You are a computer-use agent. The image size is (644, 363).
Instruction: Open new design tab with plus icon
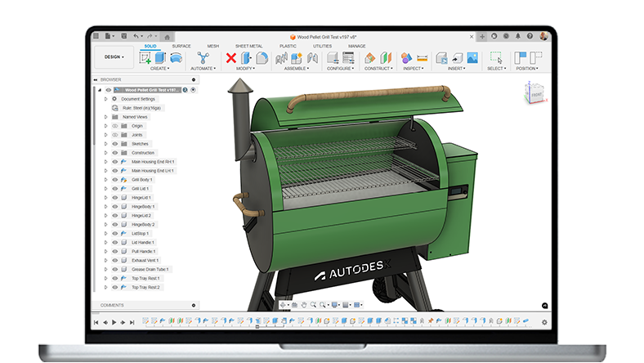(x=482, y=37)
